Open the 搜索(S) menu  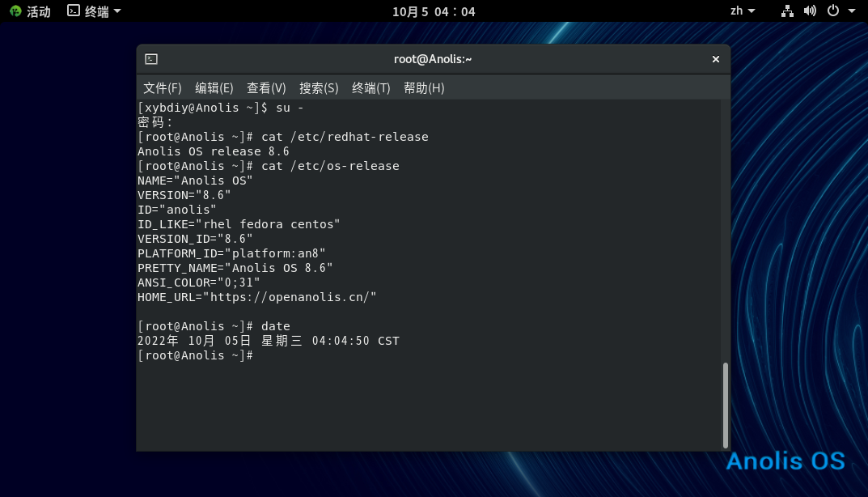click(x=319, y=88)
